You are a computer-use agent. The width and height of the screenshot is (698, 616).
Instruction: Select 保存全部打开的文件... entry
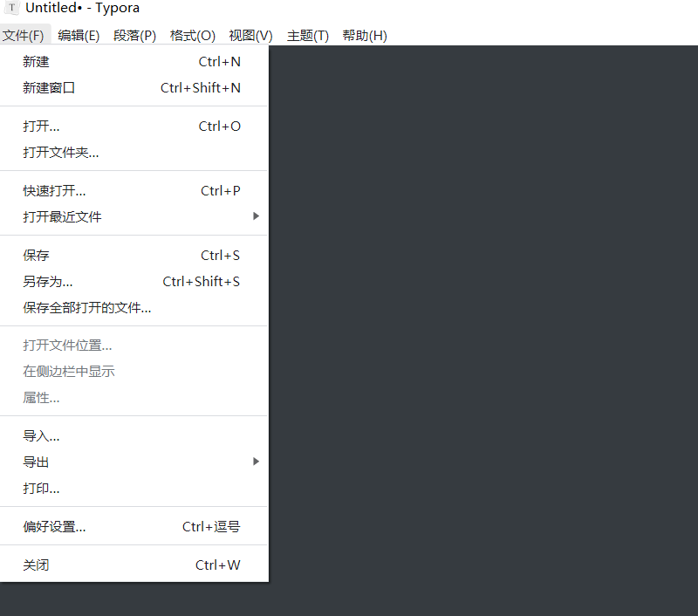tap(134, 307)
